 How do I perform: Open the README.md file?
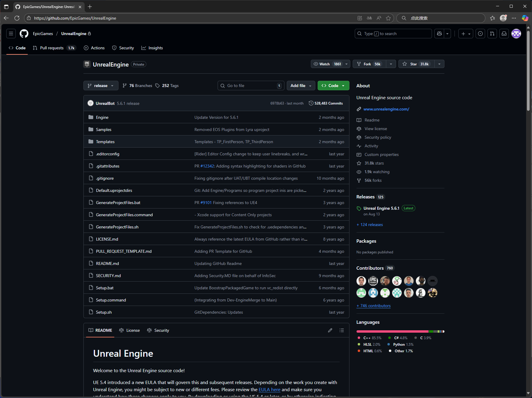pos(107,263)
